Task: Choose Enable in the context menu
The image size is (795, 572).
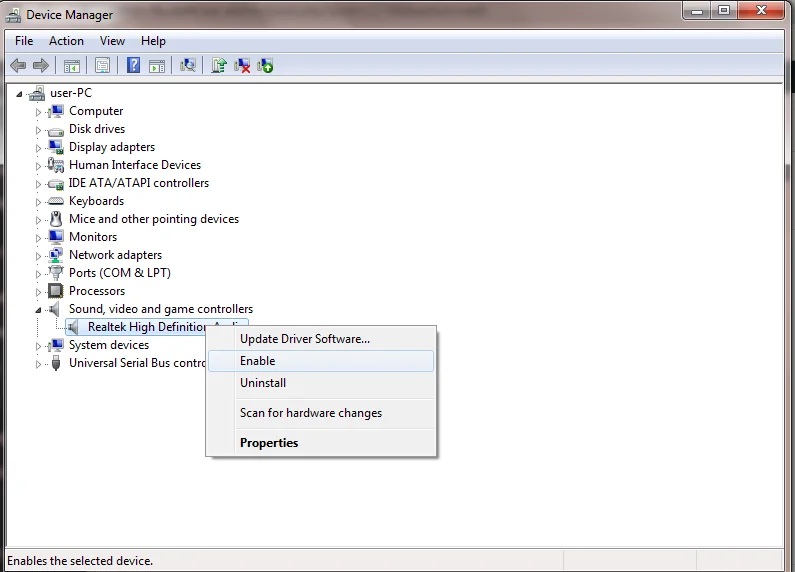Action: 321,361
